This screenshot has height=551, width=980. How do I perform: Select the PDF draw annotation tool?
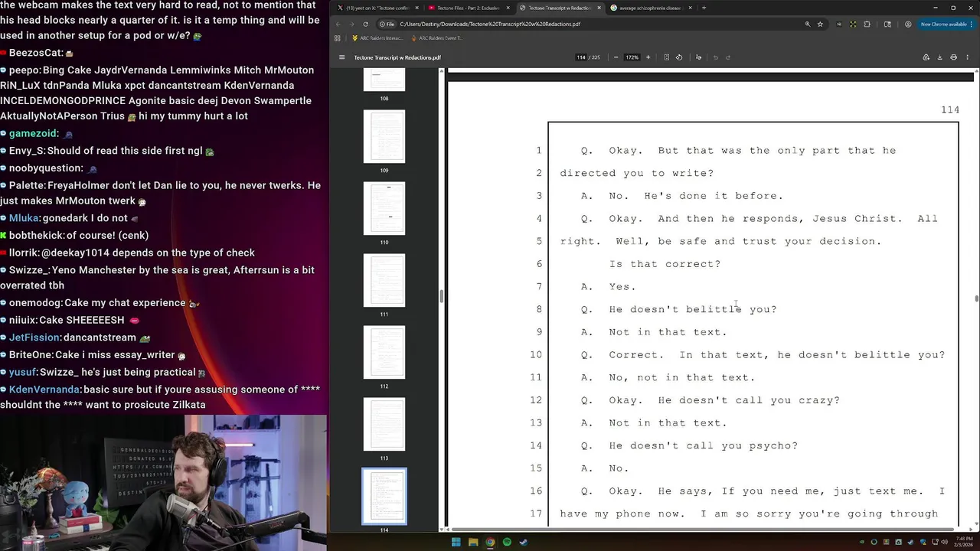coord(698,57)
